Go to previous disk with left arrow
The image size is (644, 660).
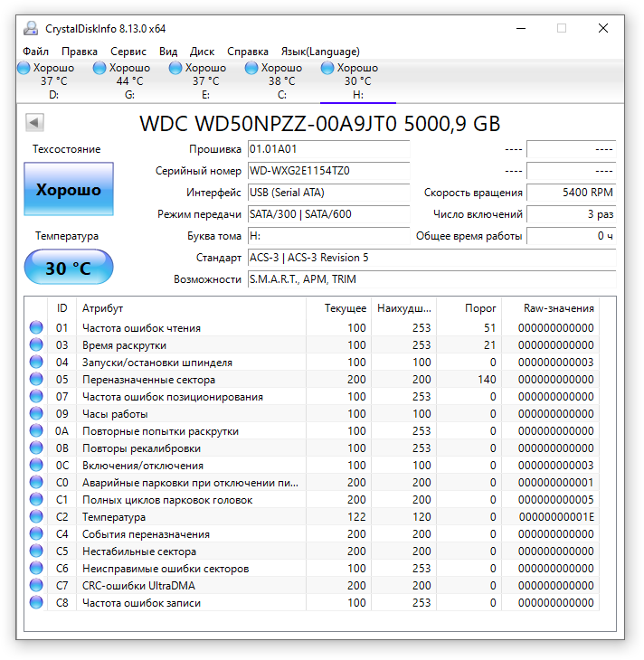coord(34,123)
